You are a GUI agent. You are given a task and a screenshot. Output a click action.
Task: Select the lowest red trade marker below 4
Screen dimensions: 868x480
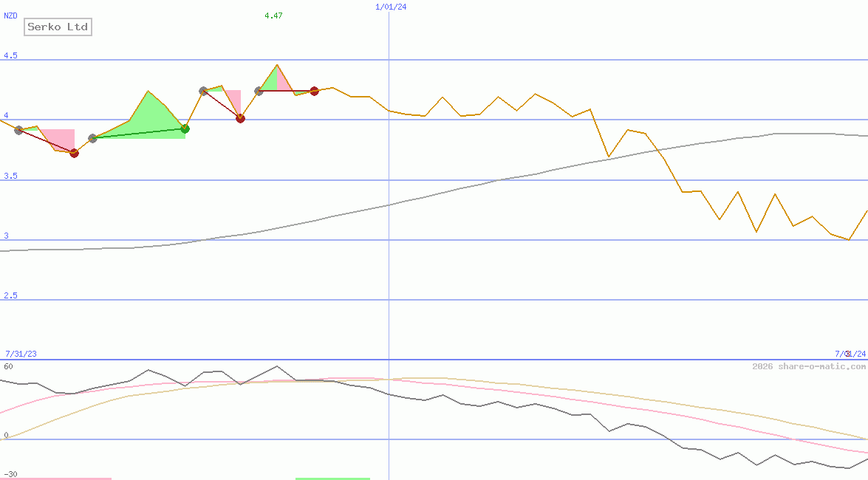coord(74,154)
